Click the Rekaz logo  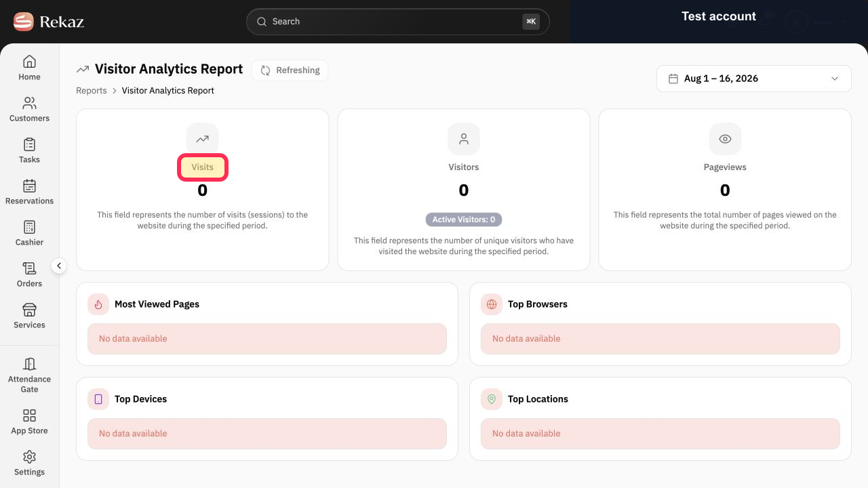[x=48, y=22]
